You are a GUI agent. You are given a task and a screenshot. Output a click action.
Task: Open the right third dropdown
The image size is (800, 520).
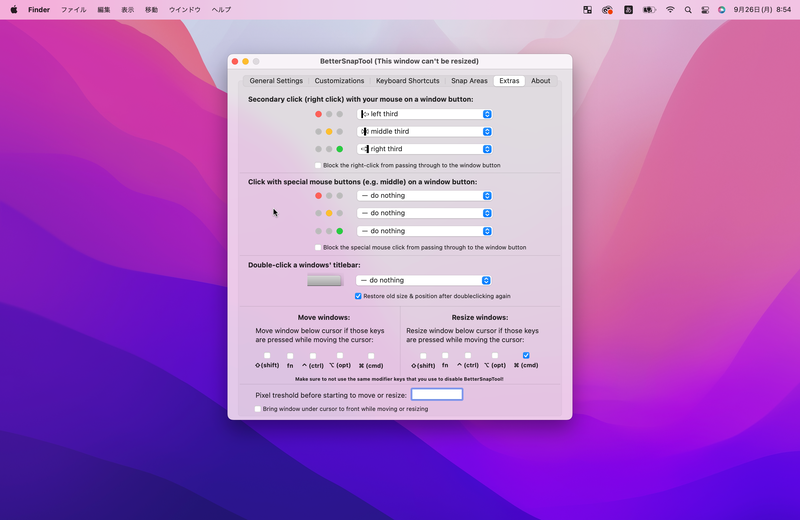tap(424, 149)
